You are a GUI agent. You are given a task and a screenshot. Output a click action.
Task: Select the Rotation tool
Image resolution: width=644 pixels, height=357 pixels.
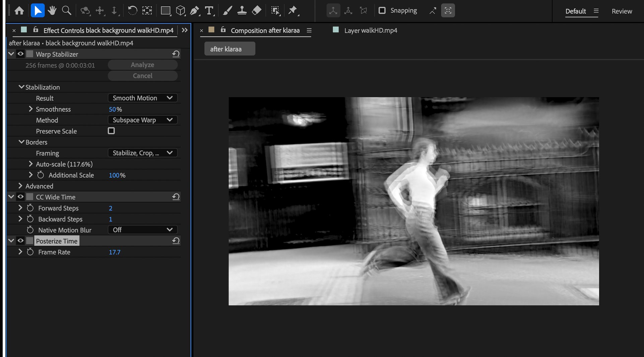pyautogui.click(x=133, y=11)
